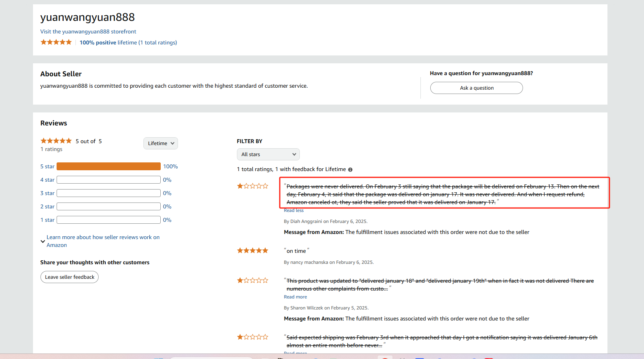644x359 pixels.
Task: Select the 4 star rating link
Action: pyautogui.click(x=47, y=180)
